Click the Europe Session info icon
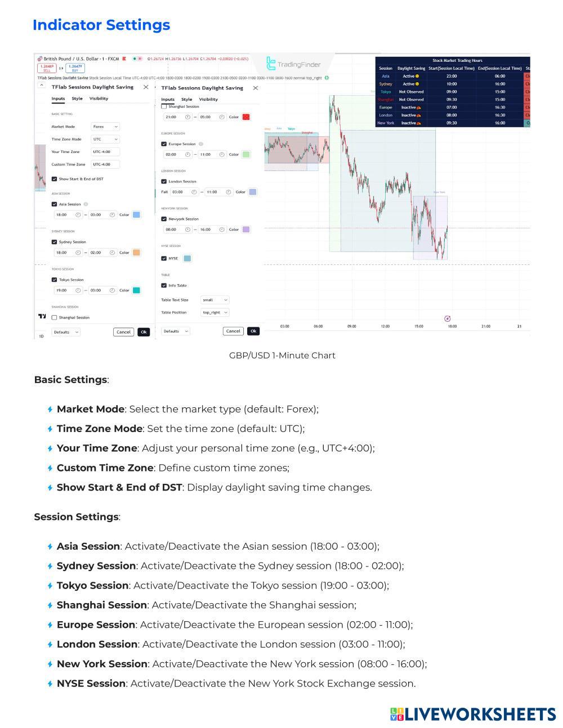The image size is (563, 728). (201, 144)
